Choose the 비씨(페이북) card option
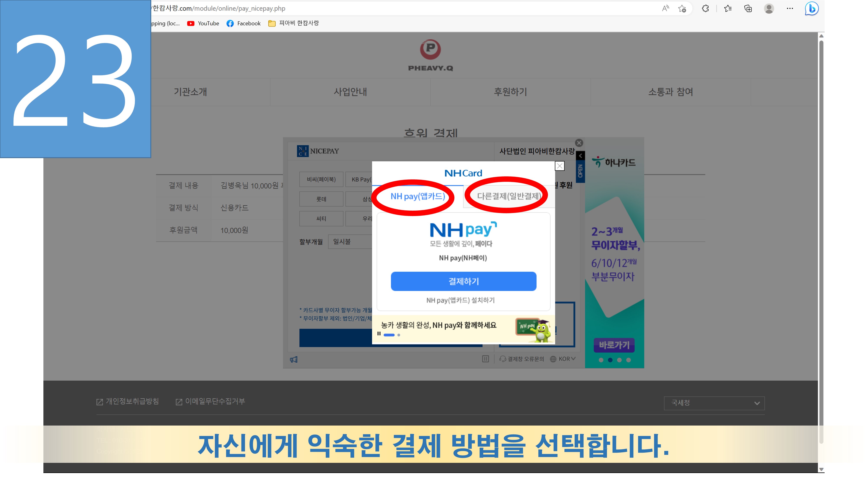The height and width of the screenshot is (488, 868). (321, 180)
